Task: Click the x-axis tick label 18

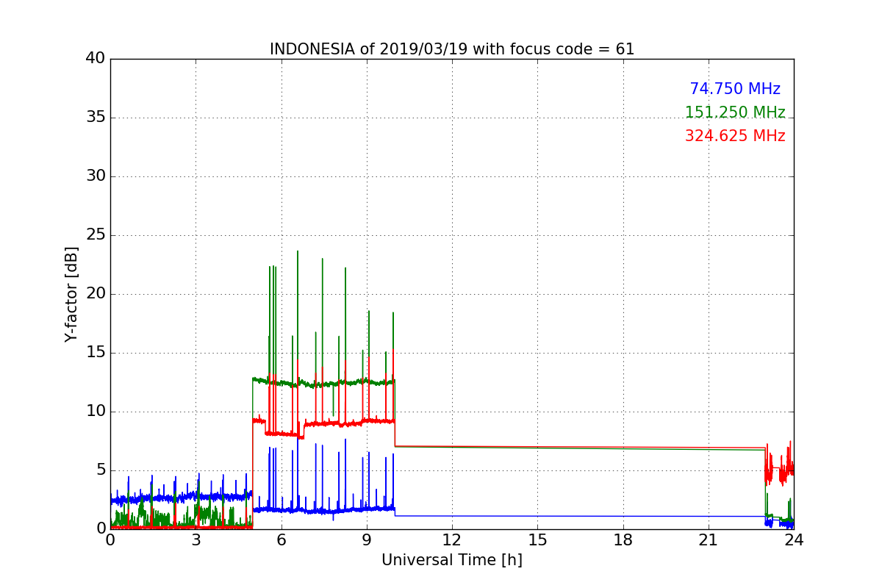Action: (623, 540)
